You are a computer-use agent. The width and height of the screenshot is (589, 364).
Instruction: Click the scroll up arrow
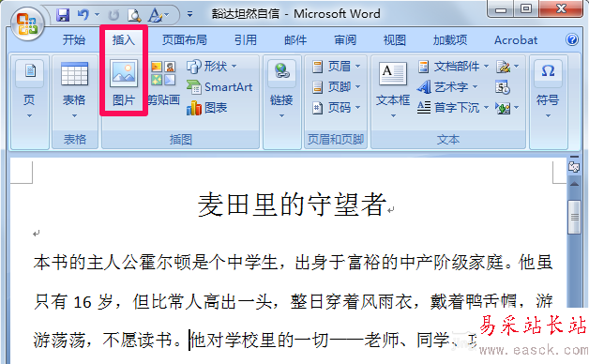[574, 184]
